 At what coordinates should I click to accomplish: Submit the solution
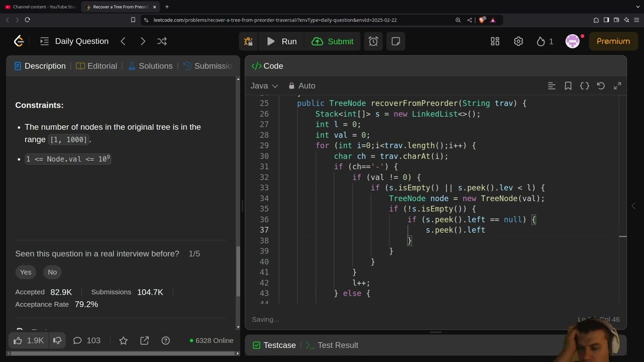(x=333, y=41)
